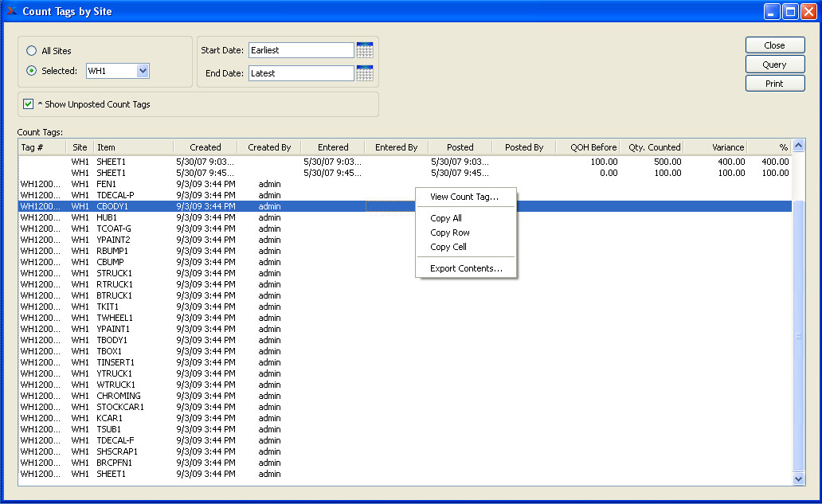822x504 pixels.
Task: Open the Start Date calendar picker
Action: [364, 50]
